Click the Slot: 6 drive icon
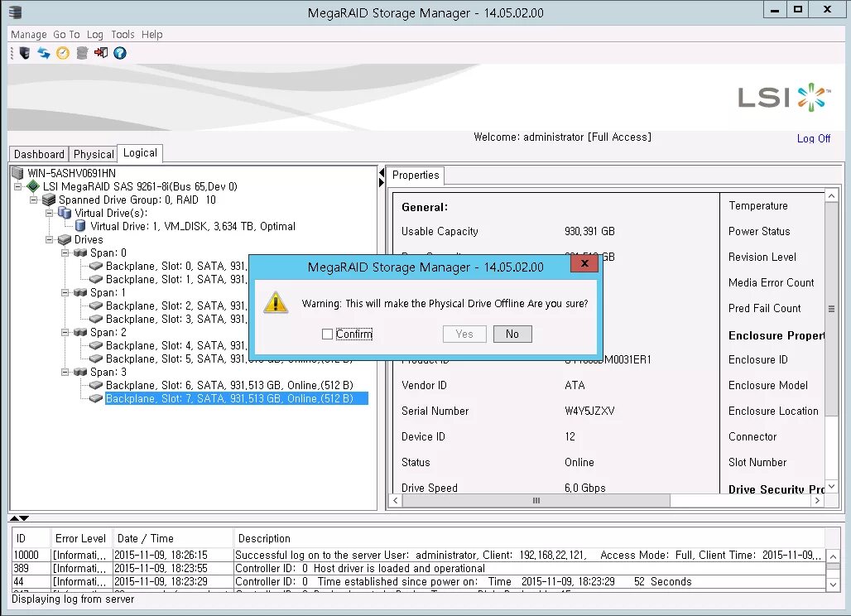 (96, 385)
